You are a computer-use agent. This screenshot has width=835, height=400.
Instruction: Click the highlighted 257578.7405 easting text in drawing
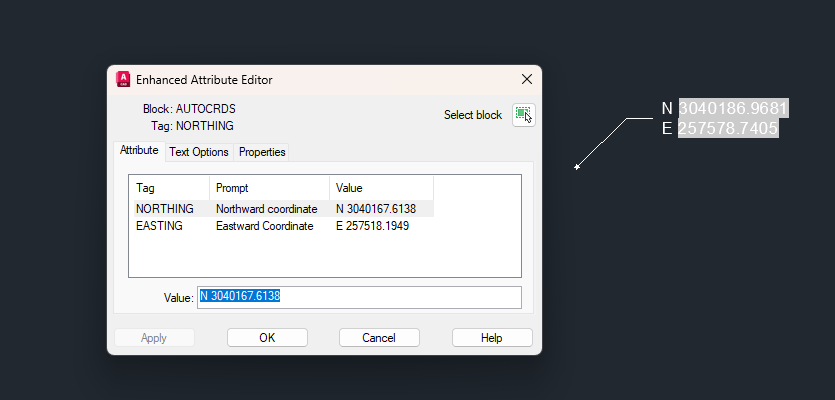tap(728, 128)
